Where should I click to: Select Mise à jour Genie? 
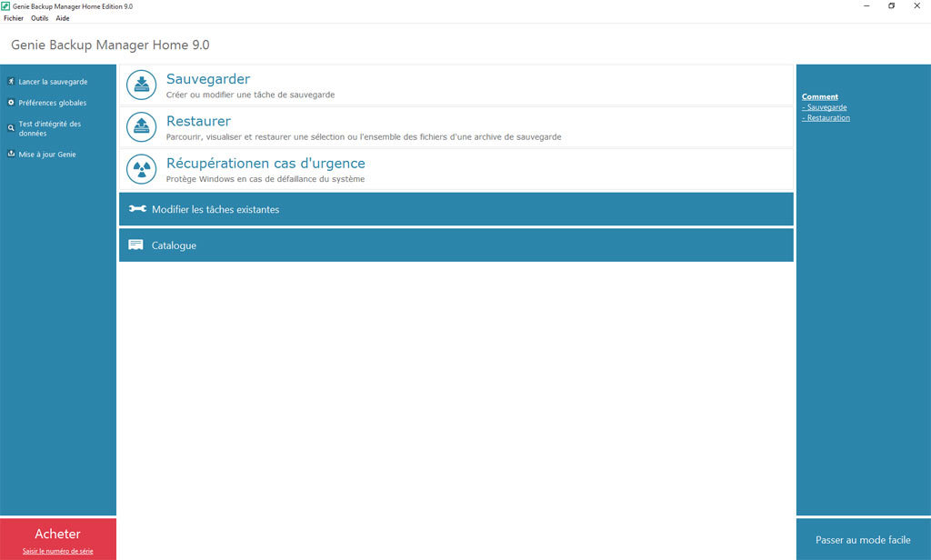[47, 155]
